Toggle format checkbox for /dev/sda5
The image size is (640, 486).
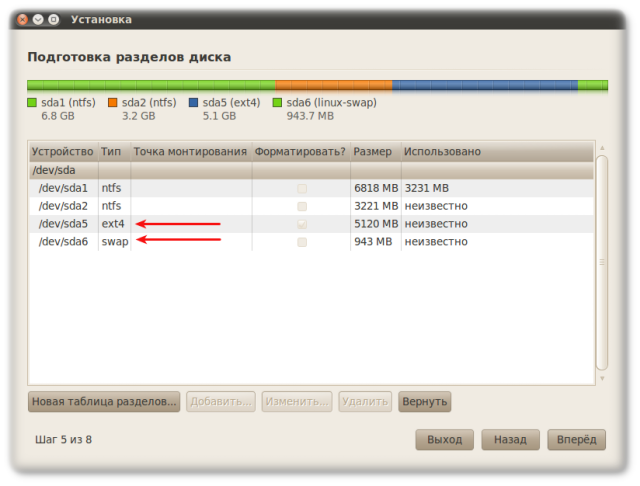pyautogui.click(x=301, y=224)
